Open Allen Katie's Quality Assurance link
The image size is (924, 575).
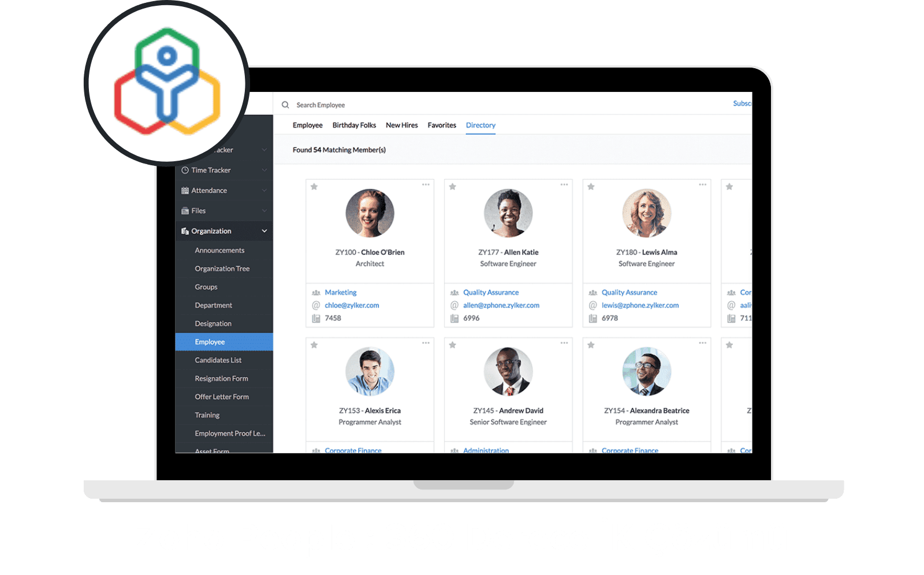(x=491, y=292)
